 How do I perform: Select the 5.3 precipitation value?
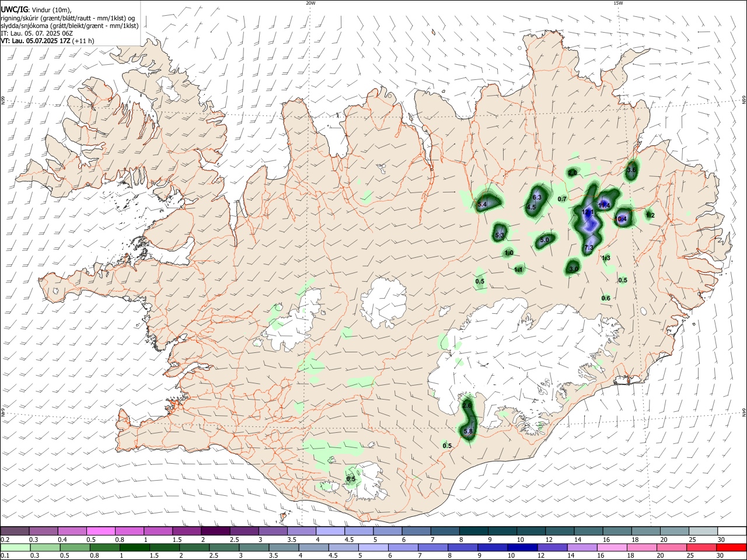(x=500, y=235)
